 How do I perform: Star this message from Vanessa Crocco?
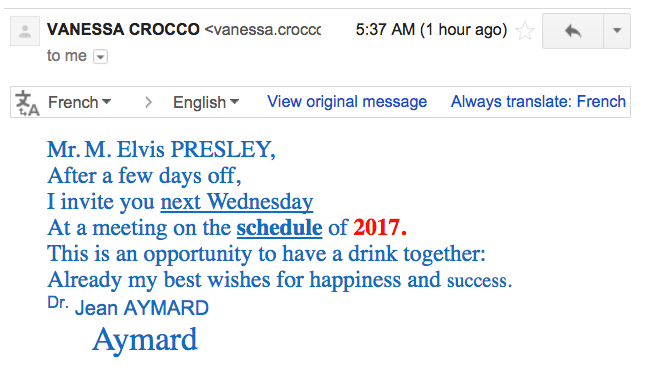525,31
